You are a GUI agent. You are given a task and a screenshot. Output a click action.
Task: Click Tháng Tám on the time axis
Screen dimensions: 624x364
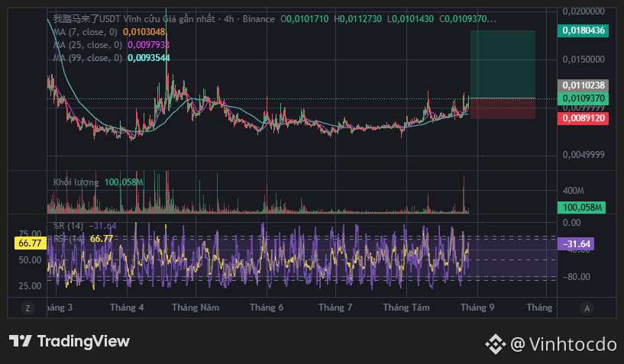coord(406,308)
